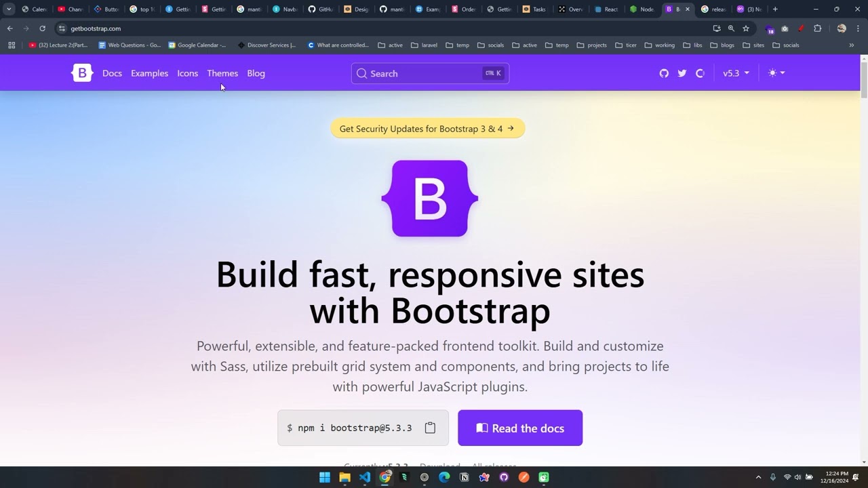
Task: Click the large Bootstrap B hero logo
Action: [x=430, y=199]
